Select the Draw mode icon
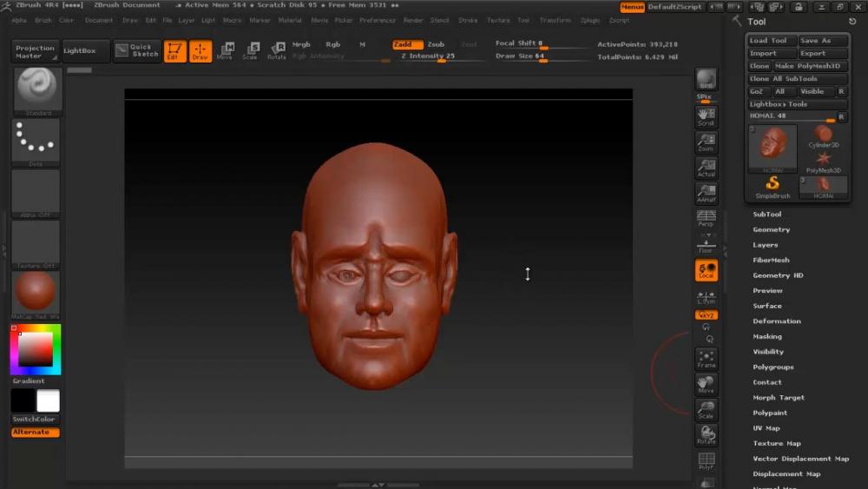 click(200, 51)
